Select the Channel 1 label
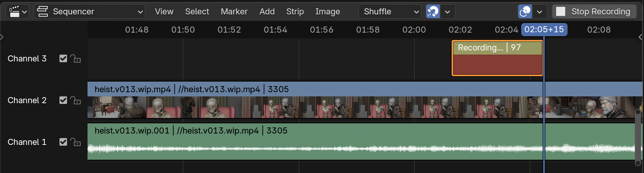 tap(27, 142)
